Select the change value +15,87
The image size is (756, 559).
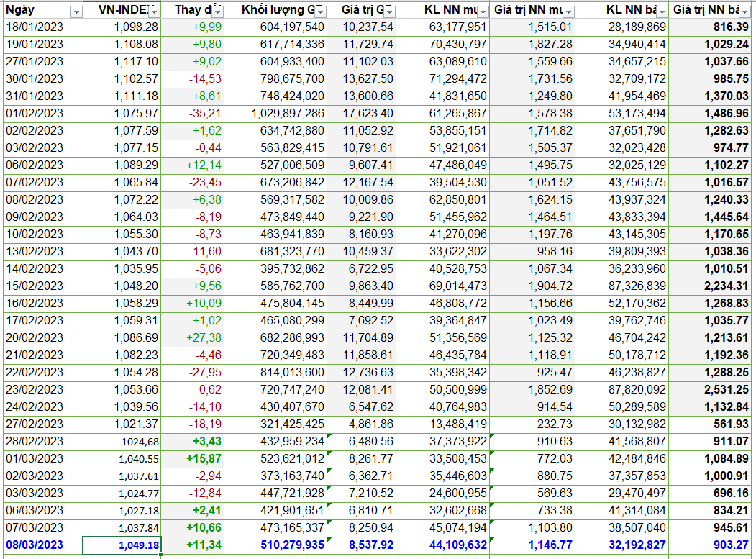[192, 459]
